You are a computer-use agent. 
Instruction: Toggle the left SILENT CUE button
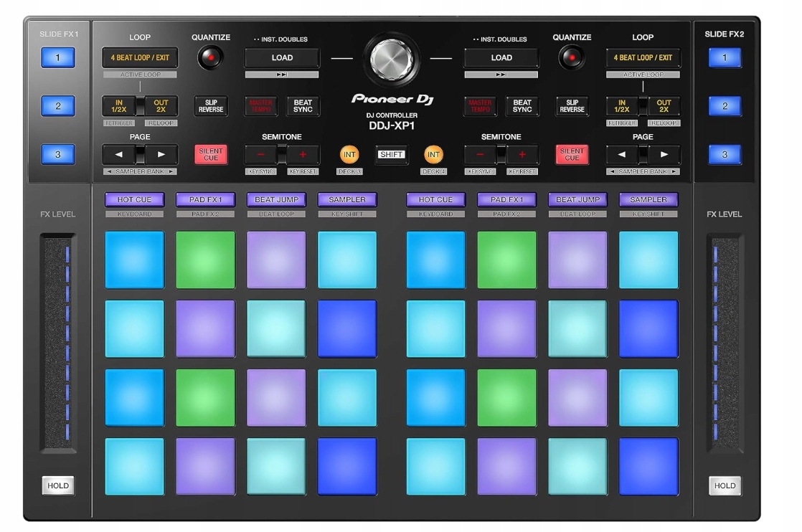coord(211,154)
